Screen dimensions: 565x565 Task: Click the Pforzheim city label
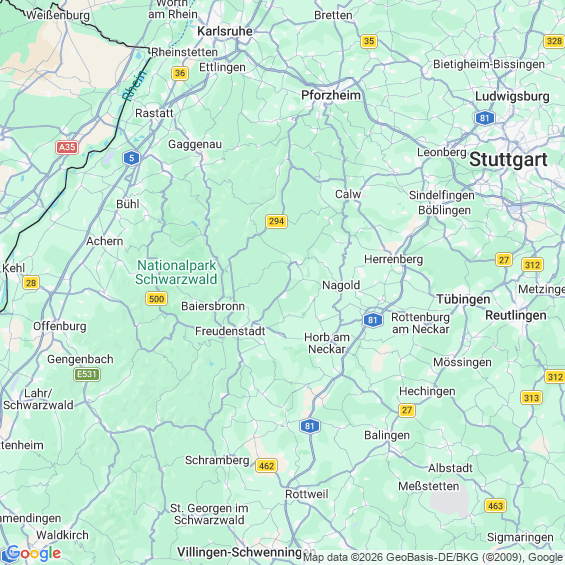point(331,95)
